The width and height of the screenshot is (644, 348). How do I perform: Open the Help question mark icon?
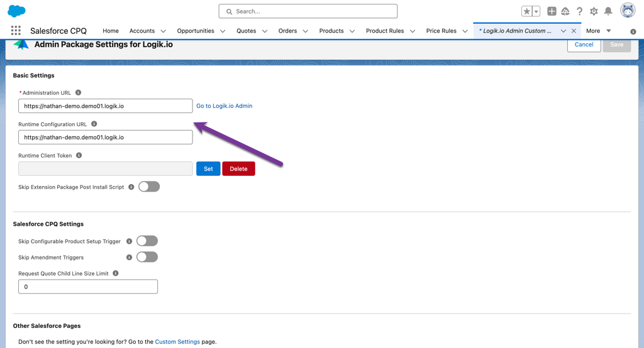point(579,11)
